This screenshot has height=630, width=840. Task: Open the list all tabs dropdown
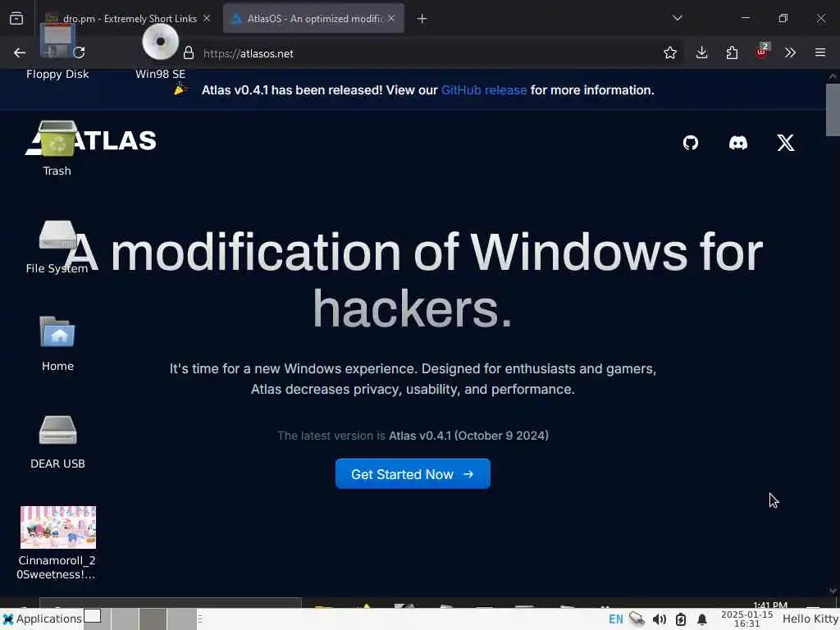tap(677, 18)
